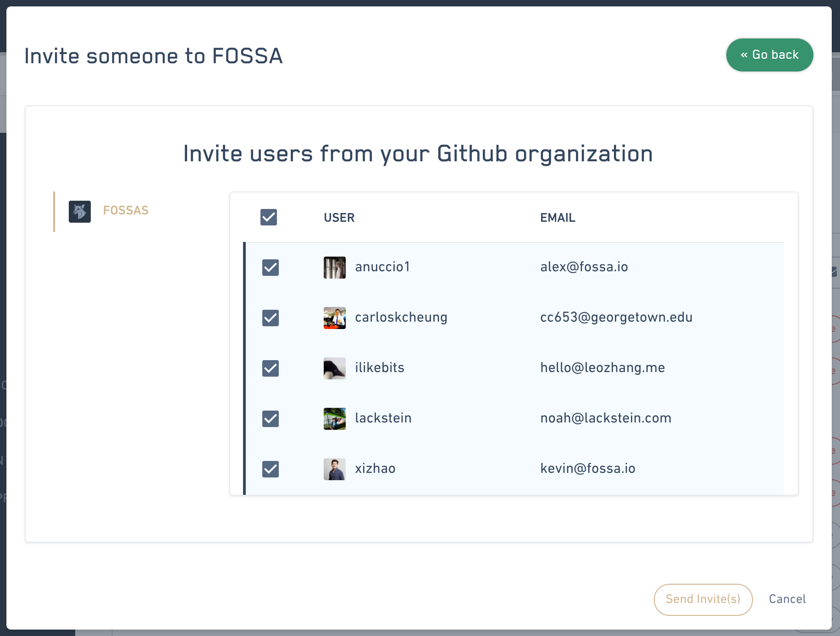The image size is (840, 636).
Task: Send the invites
Action: (x=703, y=599)
